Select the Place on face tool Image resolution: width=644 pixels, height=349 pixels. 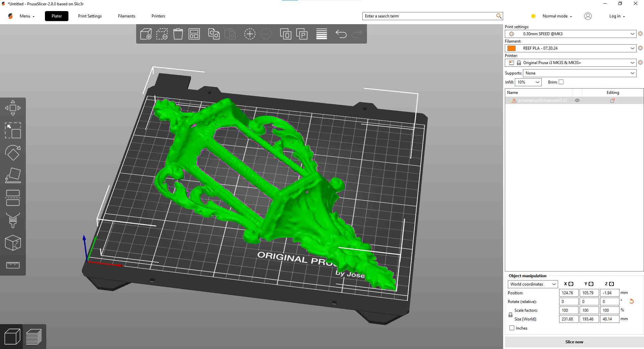tap(13, 176)
